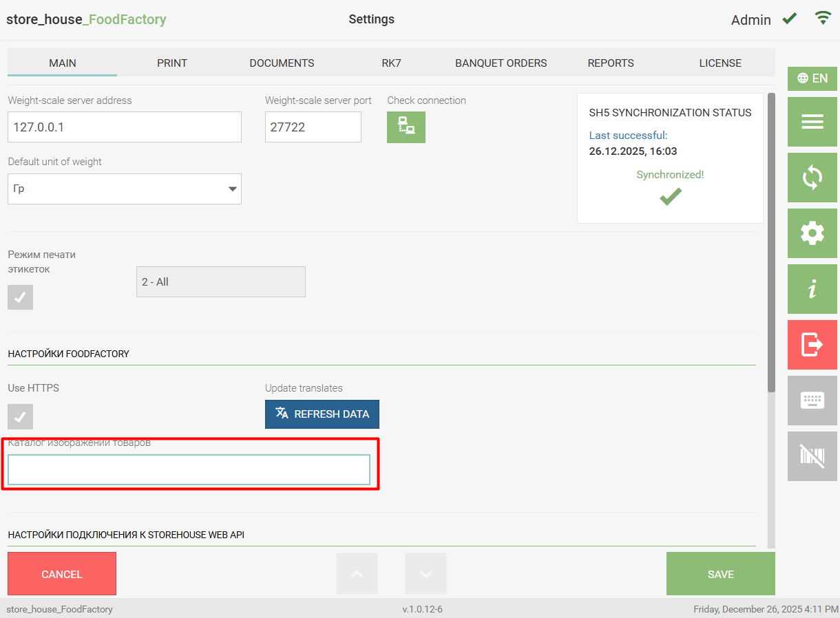
Task: Expand the Default unit of weight dropdown
Action: point(125,189)
